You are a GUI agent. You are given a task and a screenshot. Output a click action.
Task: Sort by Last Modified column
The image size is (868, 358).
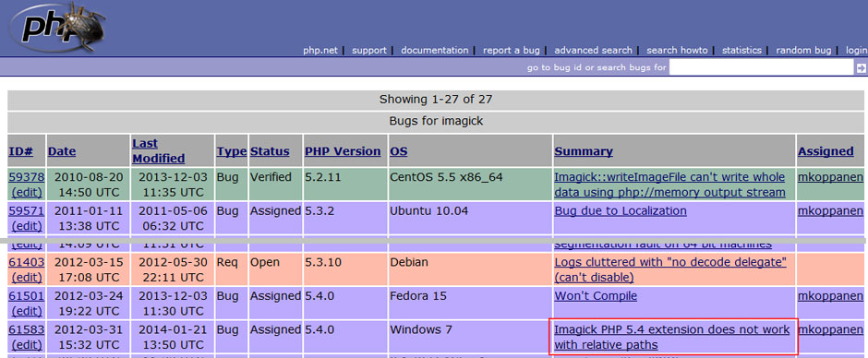pos(158,150)
